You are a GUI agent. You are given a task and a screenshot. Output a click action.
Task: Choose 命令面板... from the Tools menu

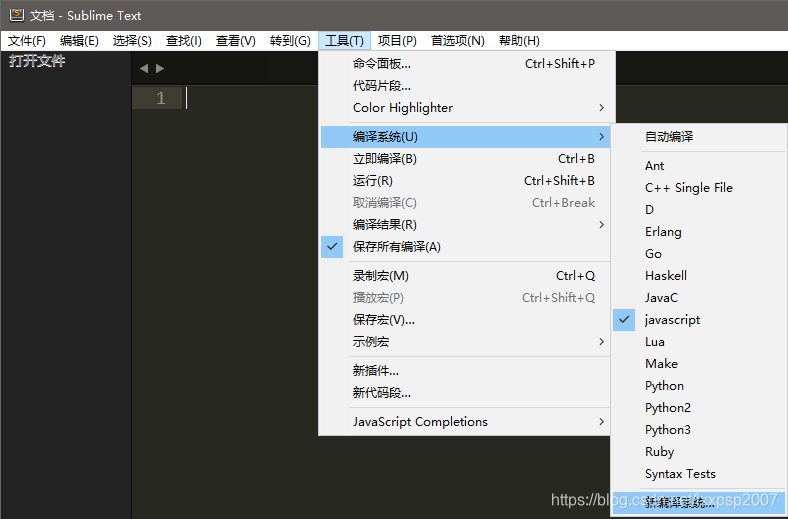pyautogui.click(x=465, y=64)
